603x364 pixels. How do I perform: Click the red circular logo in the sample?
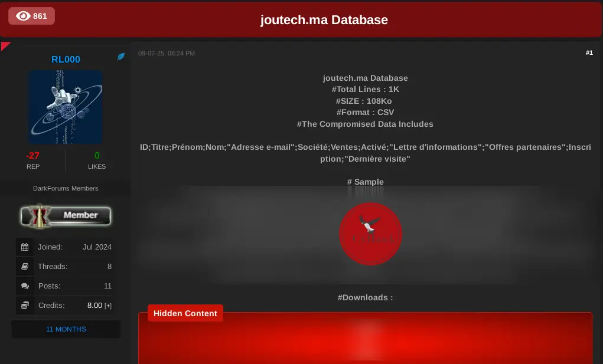point(370,234)
